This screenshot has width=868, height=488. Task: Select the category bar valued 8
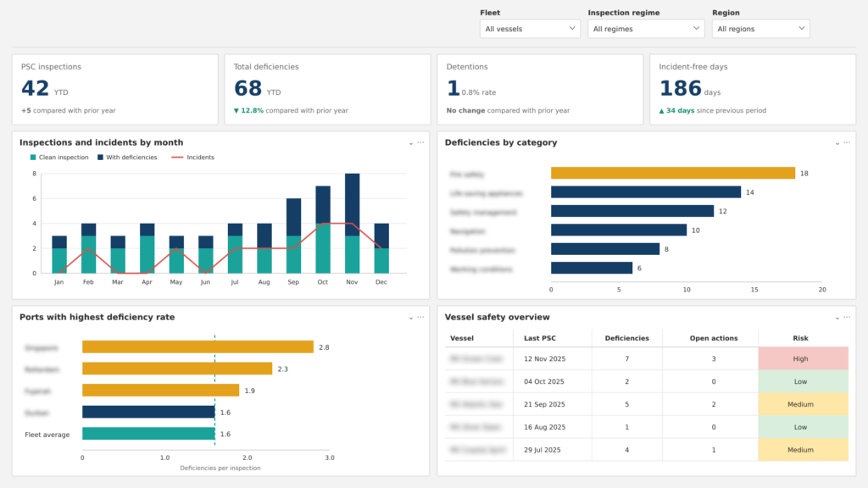click(x=605, y=249)
